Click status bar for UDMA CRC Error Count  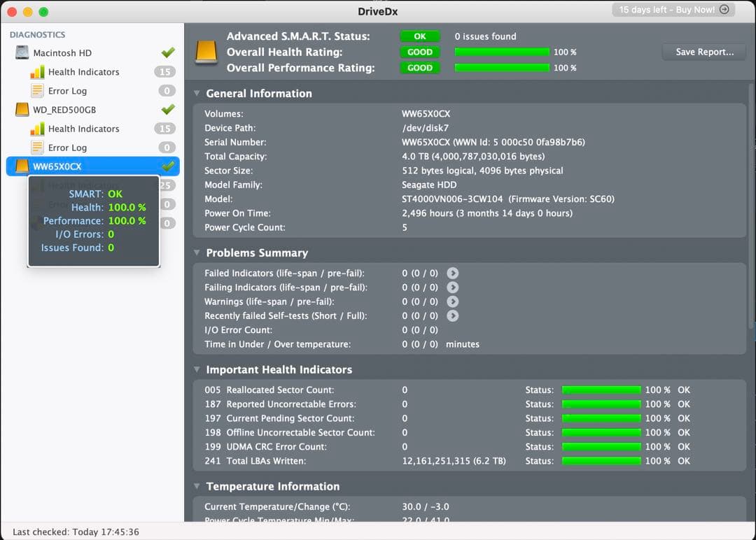601,446
